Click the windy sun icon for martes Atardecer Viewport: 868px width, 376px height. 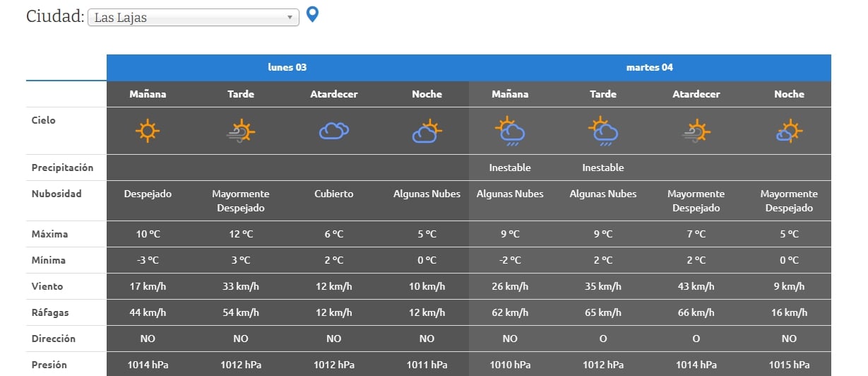[696, 131]
